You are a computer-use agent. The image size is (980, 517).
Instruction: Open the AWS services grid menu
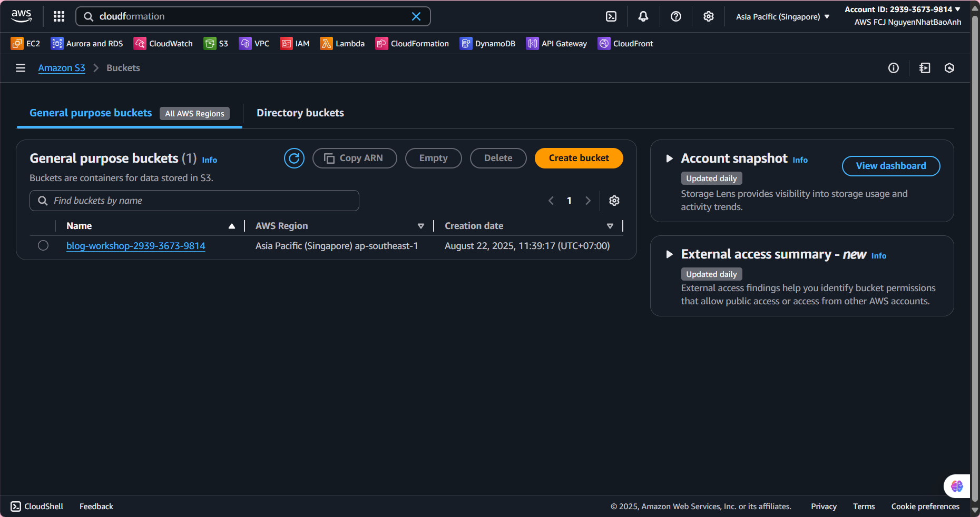(x=59, y=16)
